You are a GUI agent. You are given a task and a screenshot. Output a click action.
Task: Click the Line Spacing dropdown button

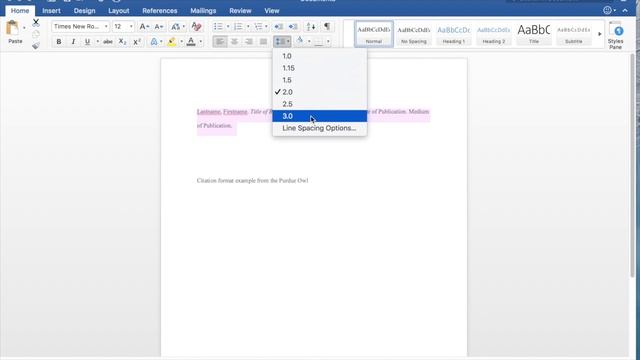[x=282, y=42]
